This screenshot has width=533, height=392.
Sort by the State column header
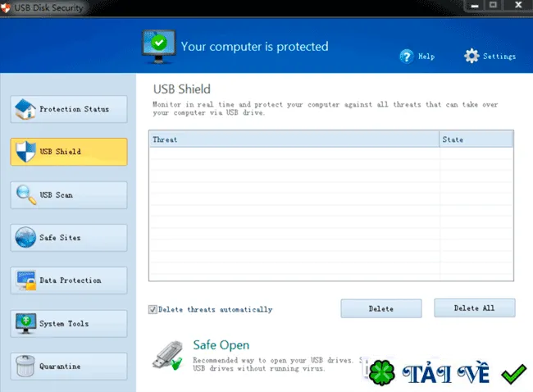pyautogui.click(x=476, y=139)
